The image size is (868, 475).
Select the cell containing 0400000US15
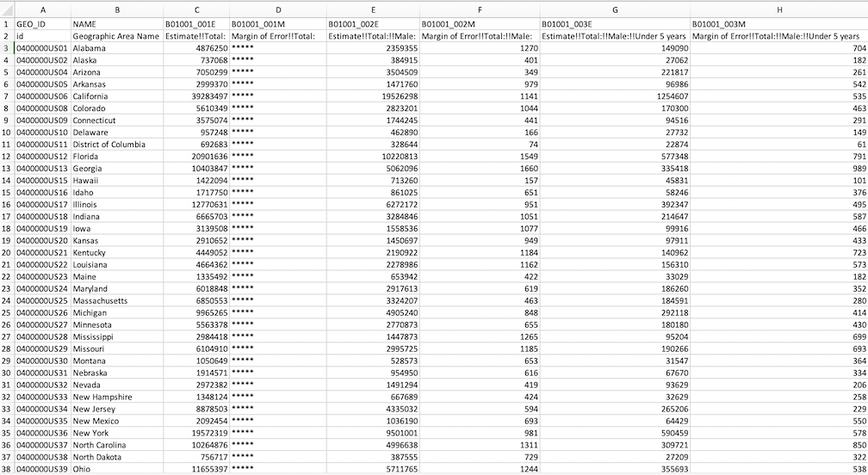[x=42, y=182]
